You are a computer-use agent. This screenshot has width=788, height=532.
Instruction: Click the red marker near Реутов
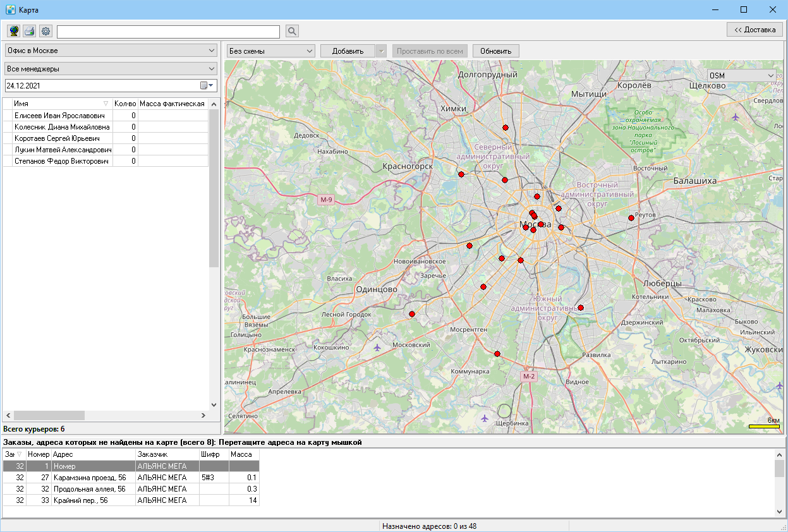pyautogui.click(x=631, y=218)
